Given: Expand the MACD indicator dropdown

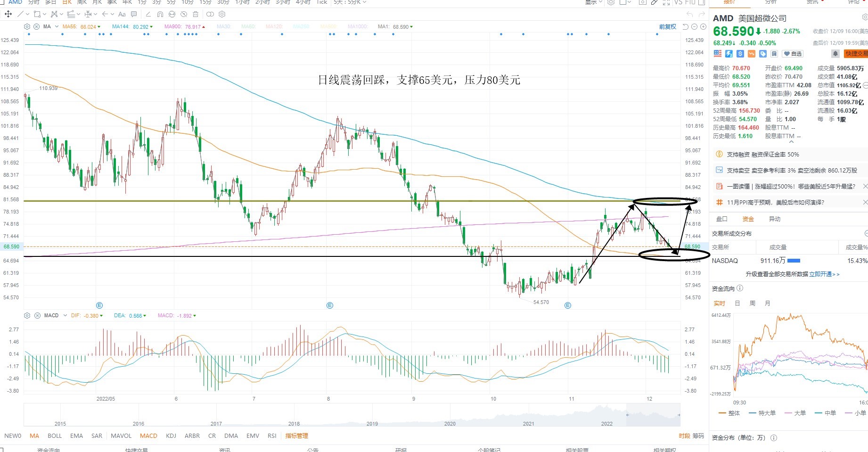Looking at the screenshot, I should [x=65, y=315].
